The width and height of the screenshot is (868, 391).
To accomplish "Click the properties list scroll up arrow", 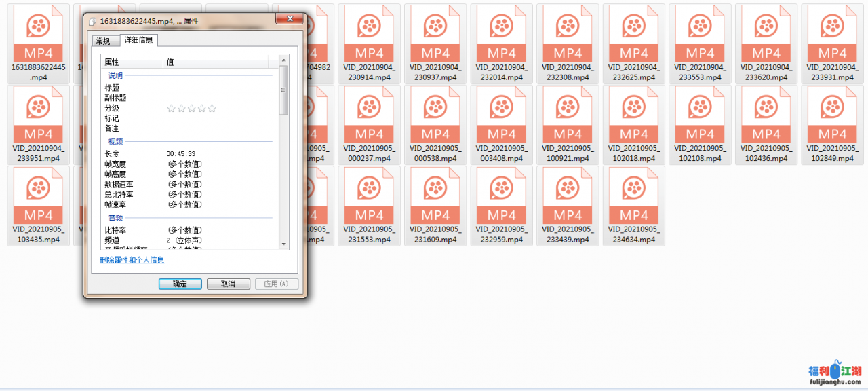I will point(284,62).
